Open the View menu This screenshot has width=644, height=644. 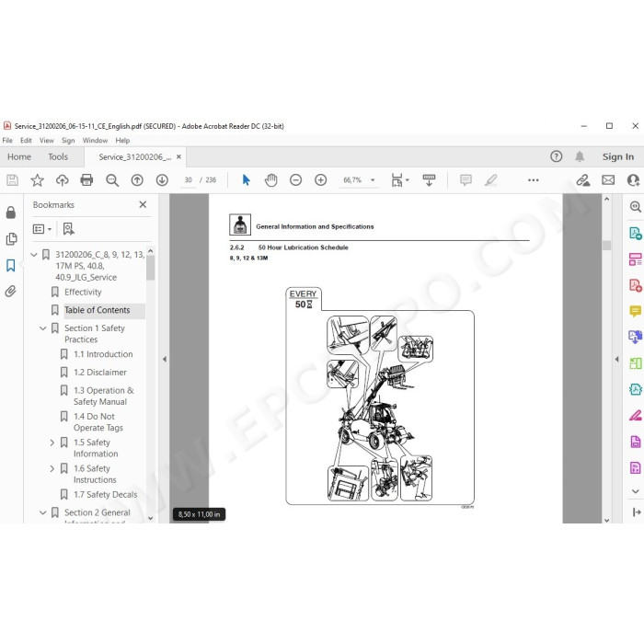point(46,141)
